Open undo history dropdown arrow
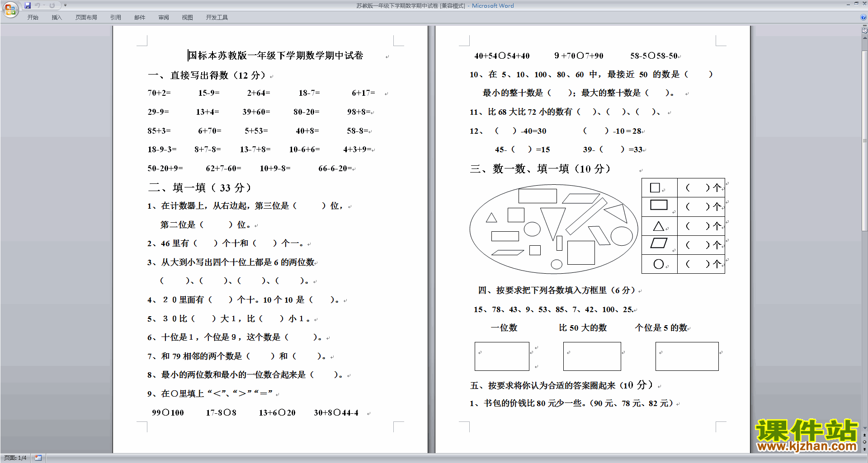 [x=44, y=5]
